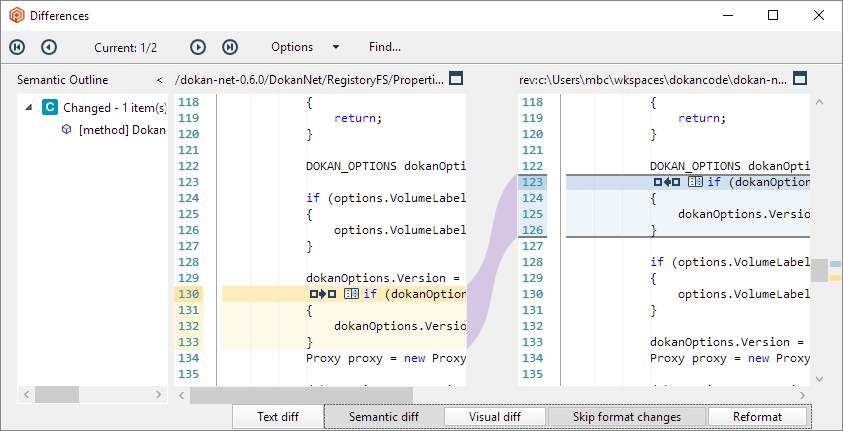Go to next difference
Image resolution: width=843 pixels, height=431 pixels.
point(198,47)
